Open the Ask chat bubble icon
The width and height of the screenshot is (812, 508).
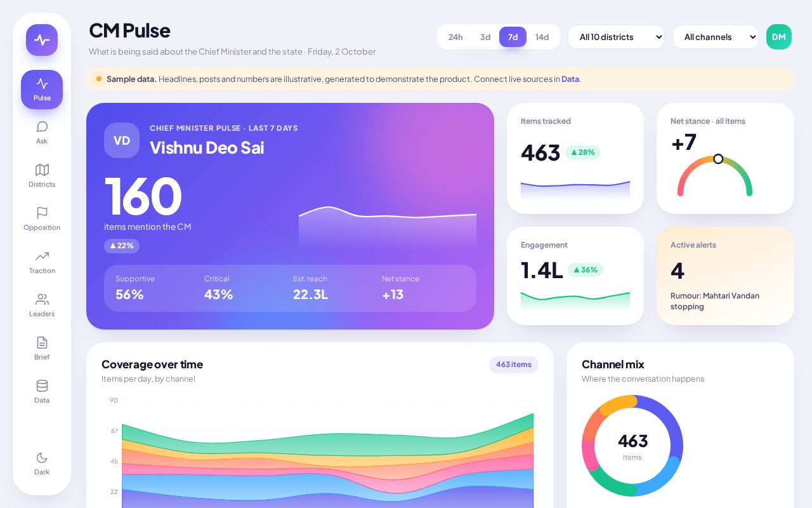pos(42,126)
